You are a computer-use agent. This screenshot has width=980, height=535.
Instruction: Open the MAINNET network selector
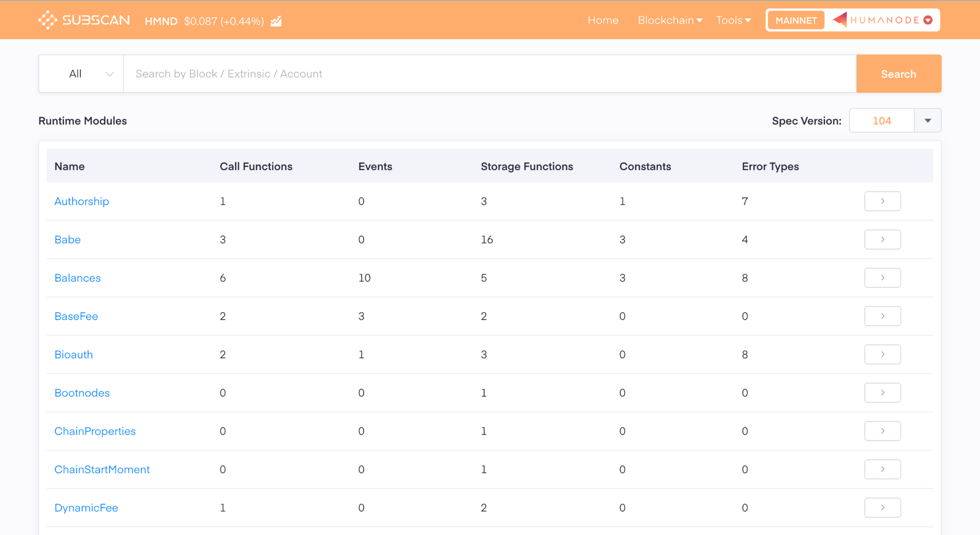pyautogui.click(x=796, y=20)
